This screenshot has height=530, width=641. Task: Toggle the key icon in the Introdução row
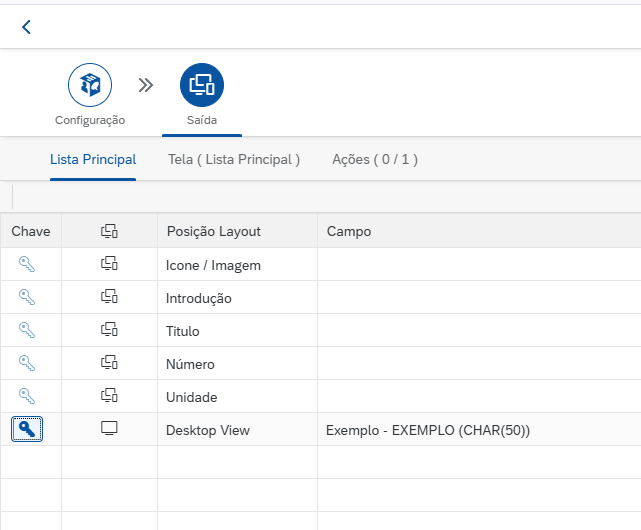(27, 297)
